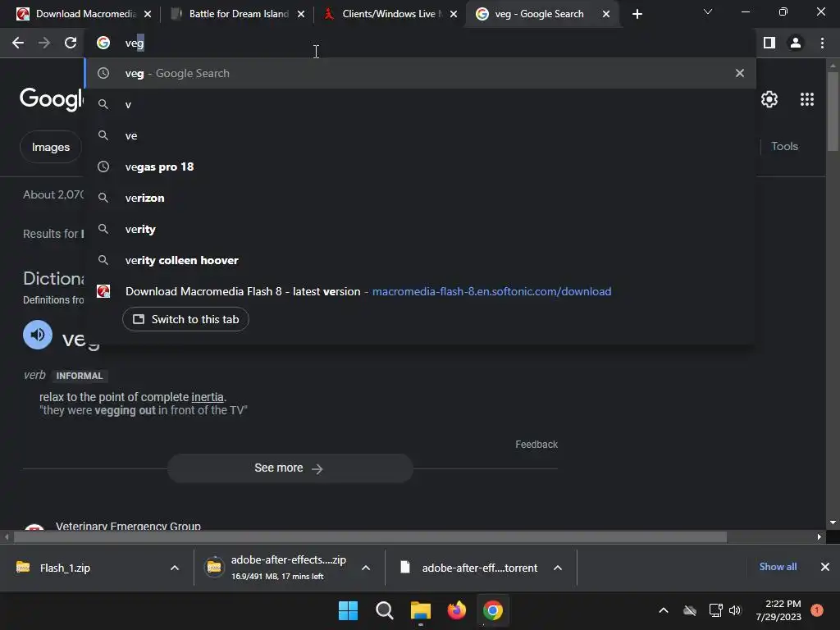Open the Flash_1.zip downloaded file

click(x=65, y=568)
